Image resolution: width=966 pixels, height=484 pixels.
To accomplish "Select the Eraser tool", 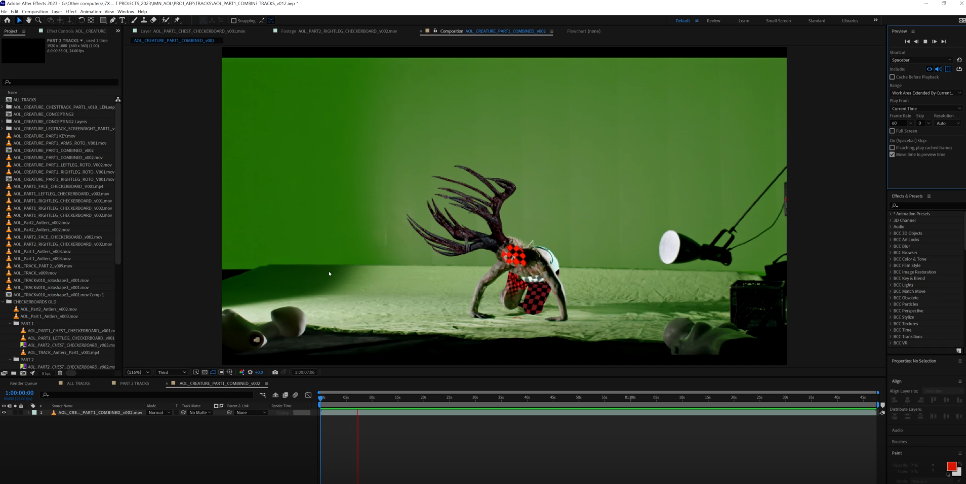I will (x=153, y=20).
